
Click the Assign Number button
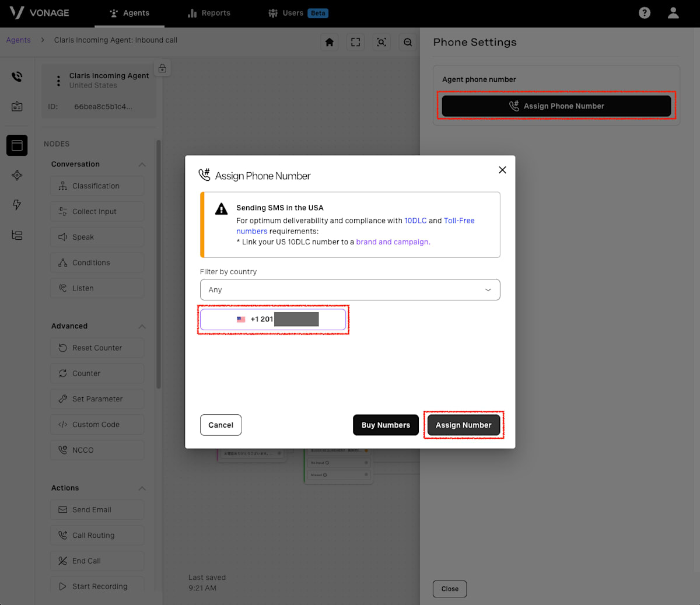click(464, 425)
